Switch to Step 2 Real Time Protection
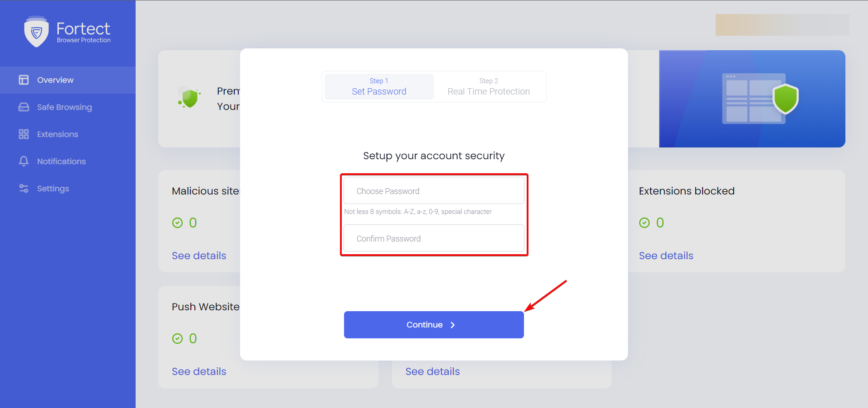868x408 pixels. (489, 86)
